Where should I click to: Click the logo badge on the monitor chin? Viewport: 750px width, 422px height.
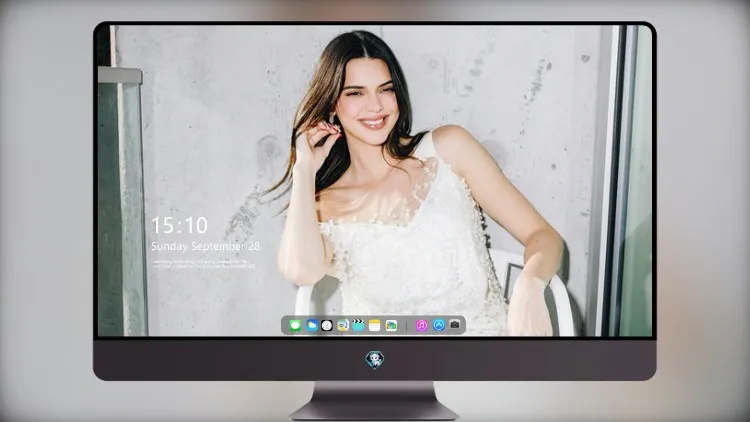point(375,360)
